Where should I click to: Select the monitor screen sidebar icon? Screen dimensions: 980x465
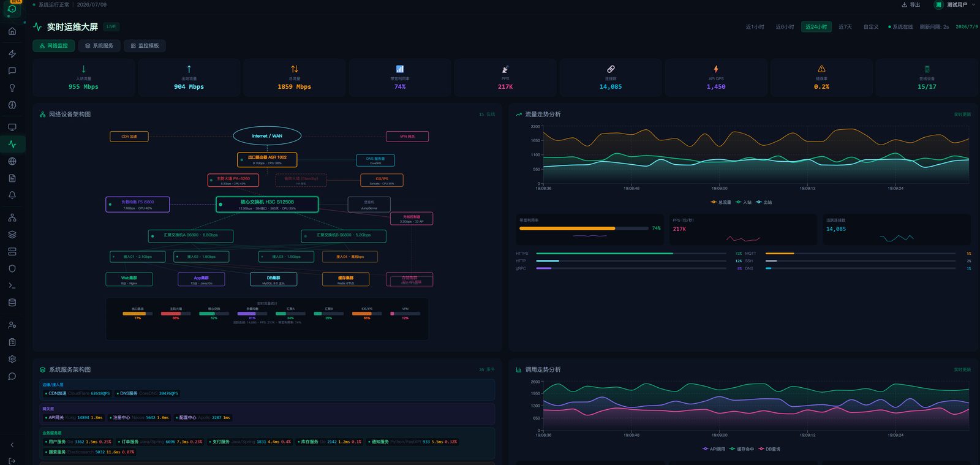coord(12,127)
